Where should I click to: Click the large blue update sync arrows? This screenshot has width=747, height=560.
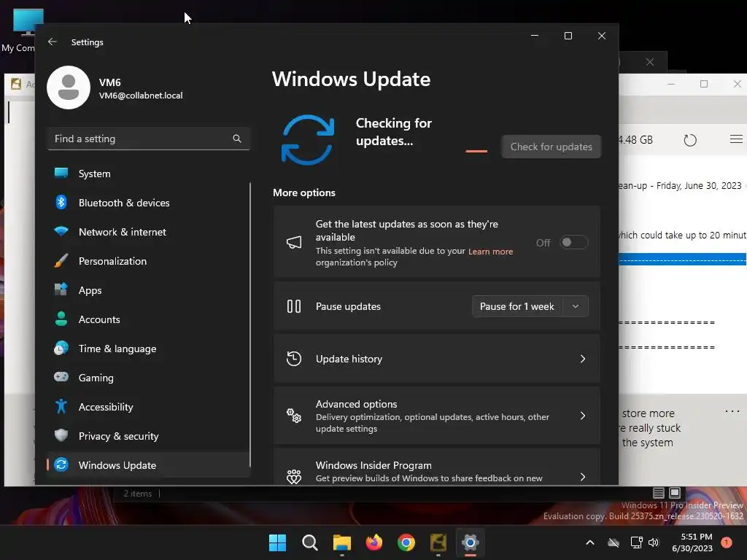[308, 140]
